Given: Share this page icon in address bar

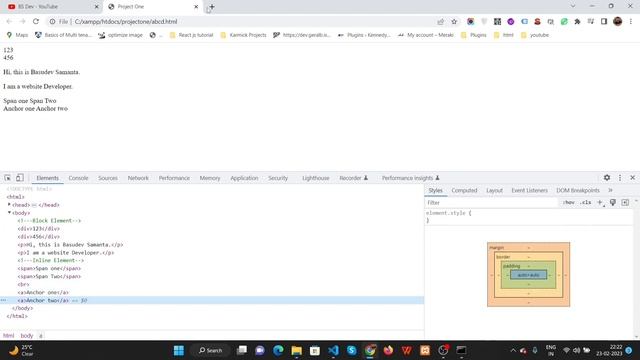Looking at the screenshot, I should pyautogui.click(x=440, y=21).
